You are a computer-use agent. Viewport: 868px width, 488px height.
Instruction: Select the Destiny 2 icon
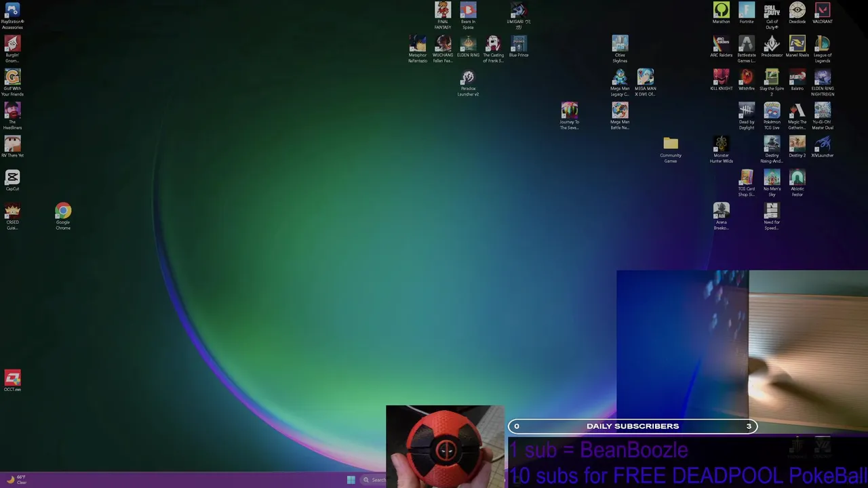[x=797, y=147]
